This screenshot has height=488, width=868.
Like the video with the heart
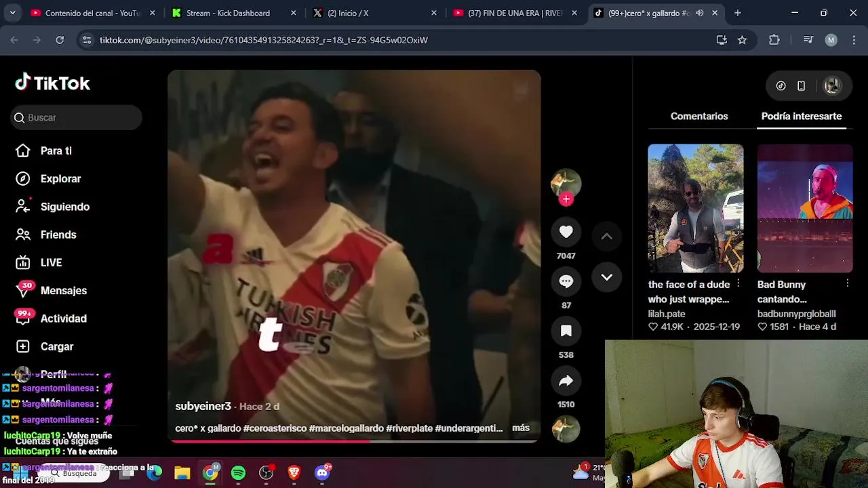click(566, 232)
